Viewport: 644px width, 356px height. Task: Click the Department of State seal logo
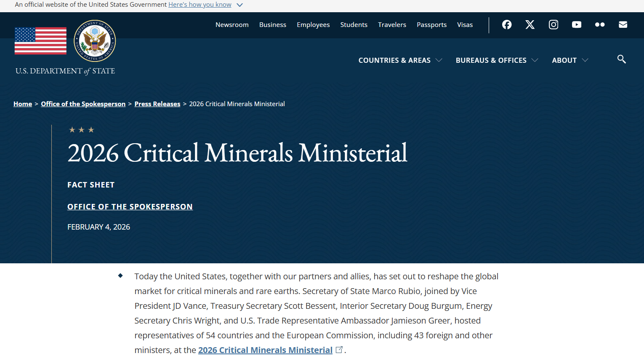point(95,41)
